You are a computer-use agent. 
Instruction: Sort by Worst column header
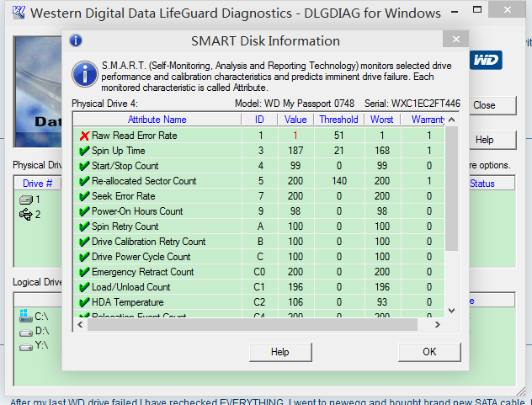coord(382,120)
